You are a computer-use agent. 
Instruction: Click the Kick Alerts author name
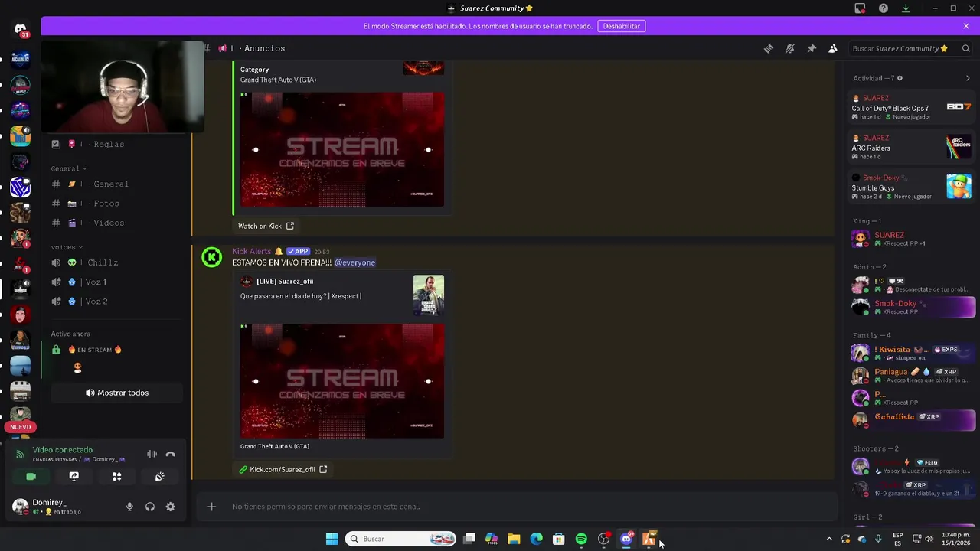tap(252, 251)
